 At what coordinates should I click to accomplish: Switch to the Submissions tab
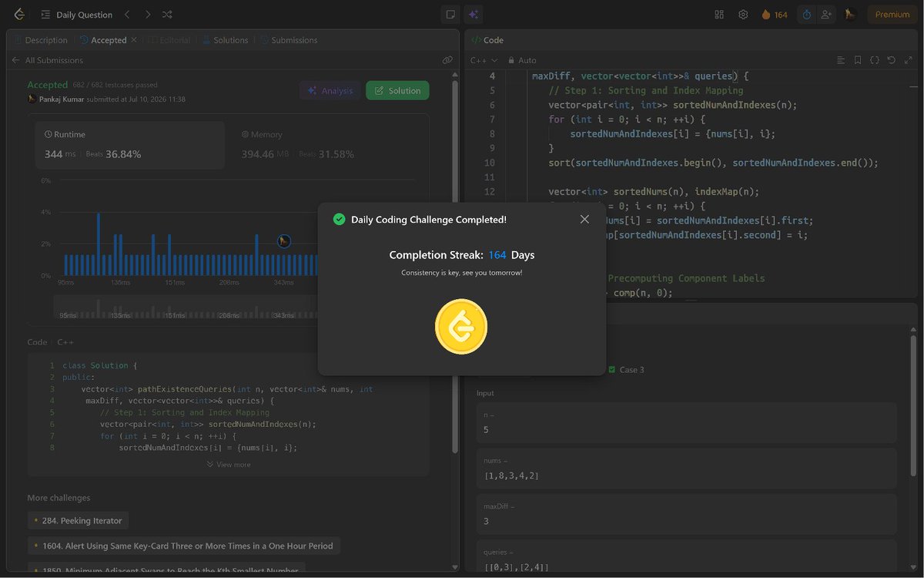(x=289, y=40)
